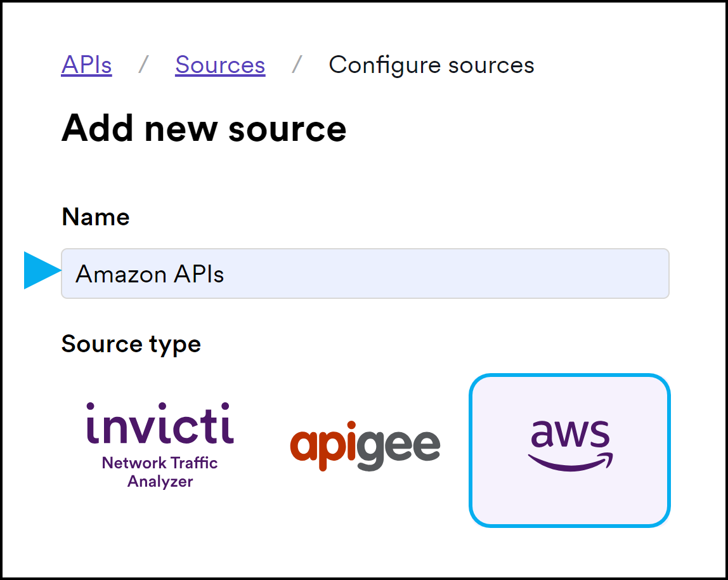Viewport: 728px width, 580px height.
Task: Select Invicti Network Traffic Analyzer source type
Action: [160, 445]
